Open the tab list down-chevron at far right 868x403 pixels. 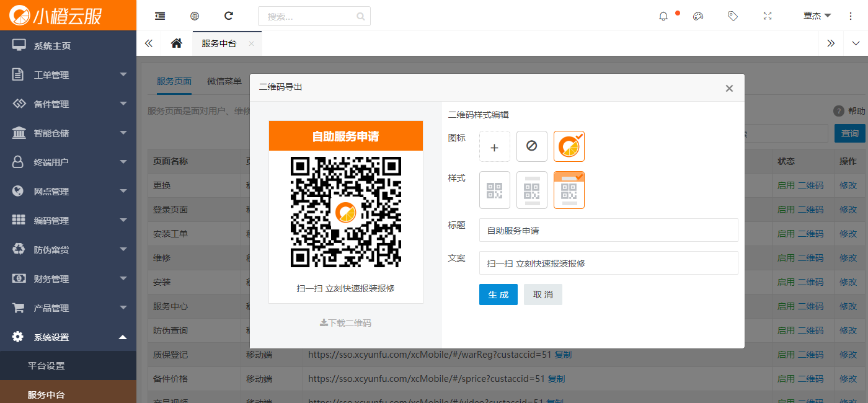(856, 43)
